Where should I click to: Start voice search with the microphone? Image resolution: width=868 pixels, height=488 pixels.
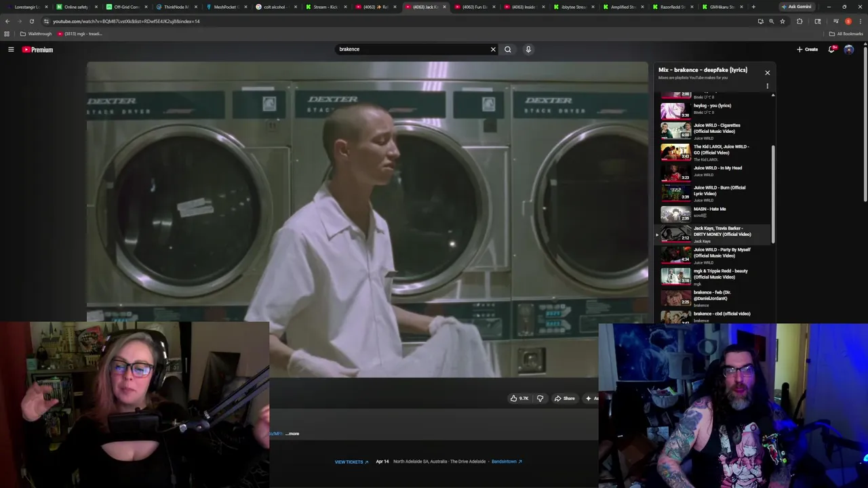tap(528, 49)
